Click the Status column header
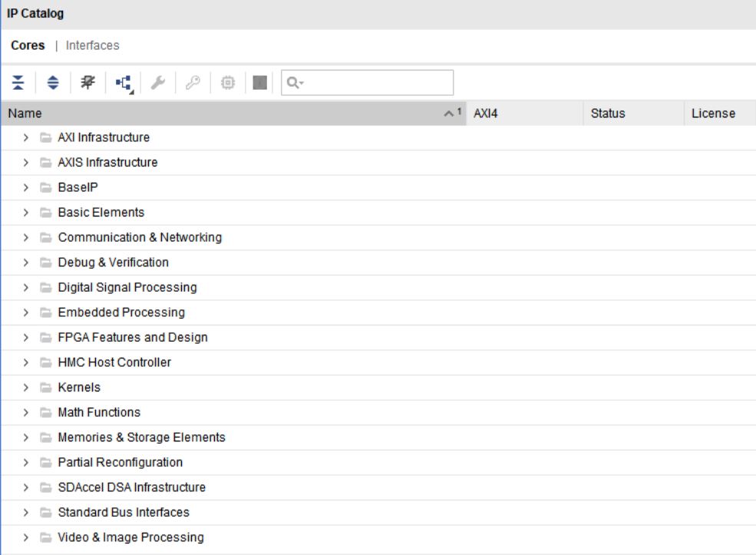Image resolution: width=756 pixels, height=555 pixels. pyautogui.click(x=634, y=114)
